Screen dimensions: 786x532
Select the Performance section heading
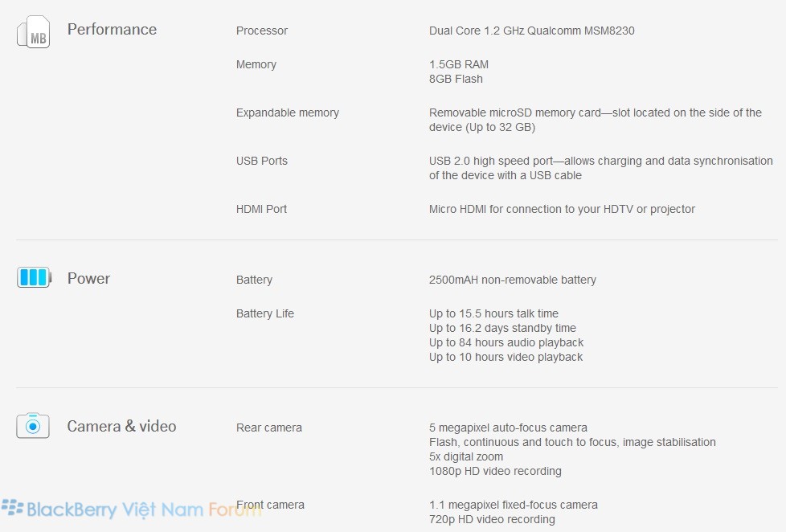[x=112, y=29]
